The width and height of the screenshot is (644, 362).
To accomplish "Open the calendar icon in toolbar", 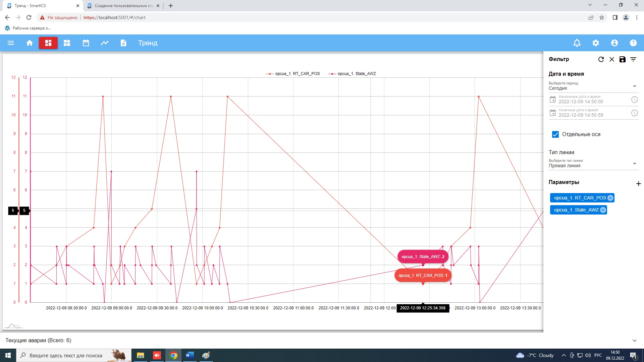I will (86, 43).
